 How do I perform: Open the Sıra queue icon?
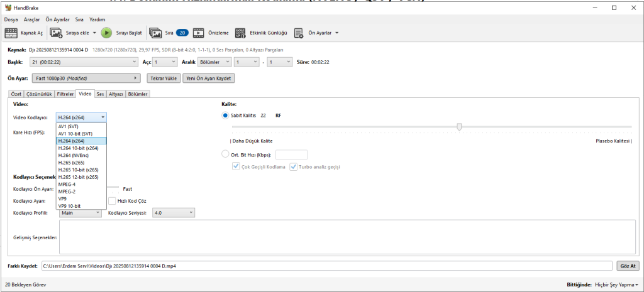[x=156, y=33]
